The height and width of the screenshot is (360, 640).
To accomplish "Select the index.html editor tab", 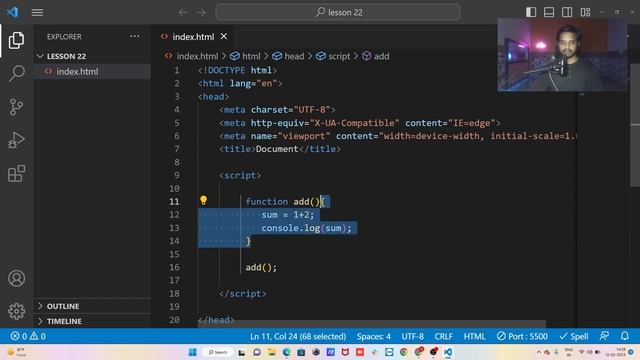I will 193,37.
